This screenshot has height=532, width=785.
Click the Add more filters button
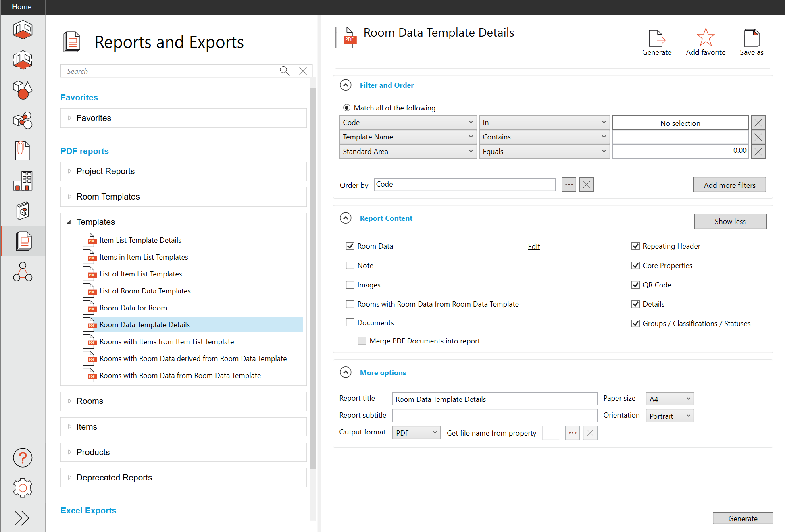[729, 185]
